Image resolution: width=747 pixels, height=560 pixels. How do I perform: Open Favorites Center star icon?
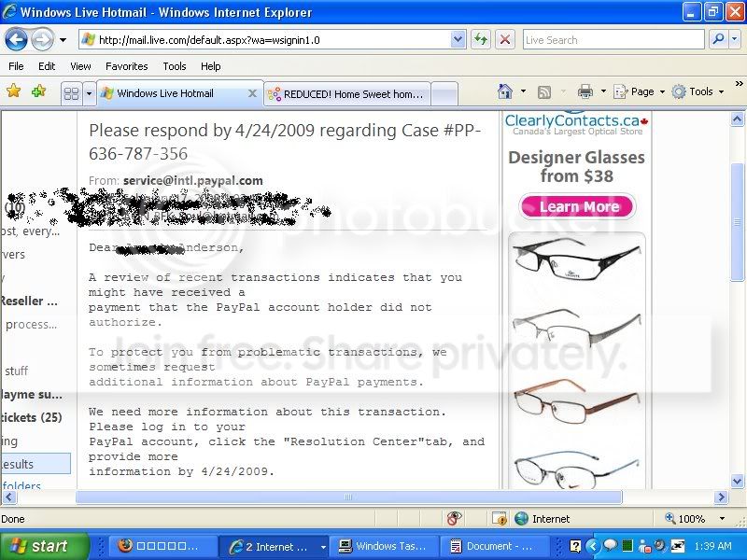click(14, 91)
